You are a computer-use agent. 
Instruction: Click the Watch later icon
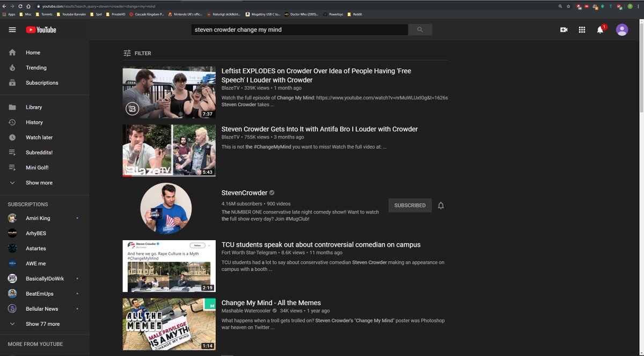pyautogui.click(x=12, y=137)
